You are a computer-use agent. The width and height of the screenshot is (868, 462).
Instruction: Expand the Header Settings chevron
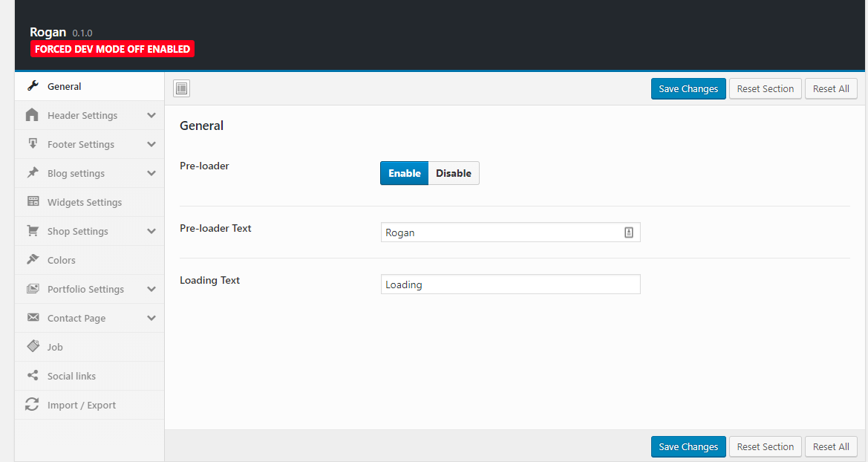coord(151,115)
